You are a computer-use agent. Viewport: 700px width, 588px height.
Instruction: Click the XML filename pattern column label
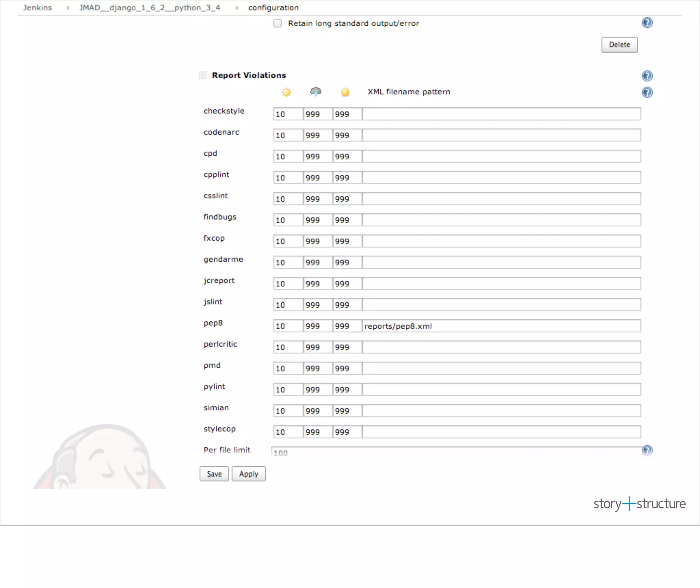click(409, 92)
